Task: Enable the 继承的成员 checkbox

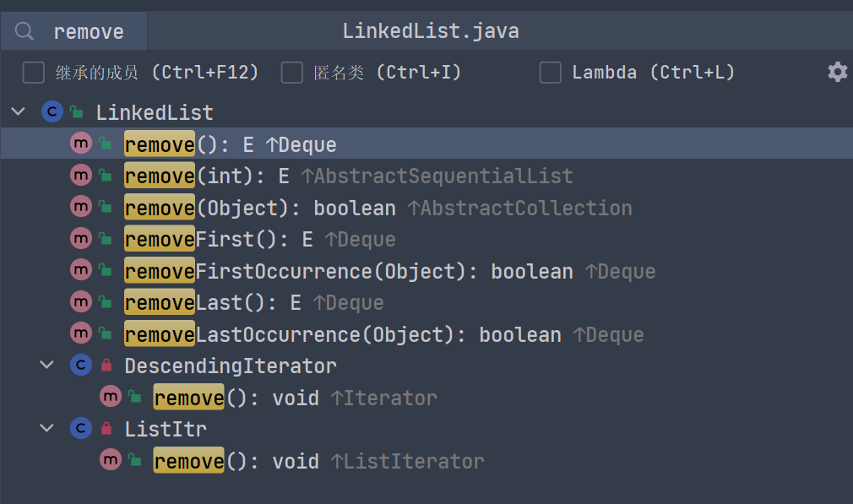Action: click(34, 73)
